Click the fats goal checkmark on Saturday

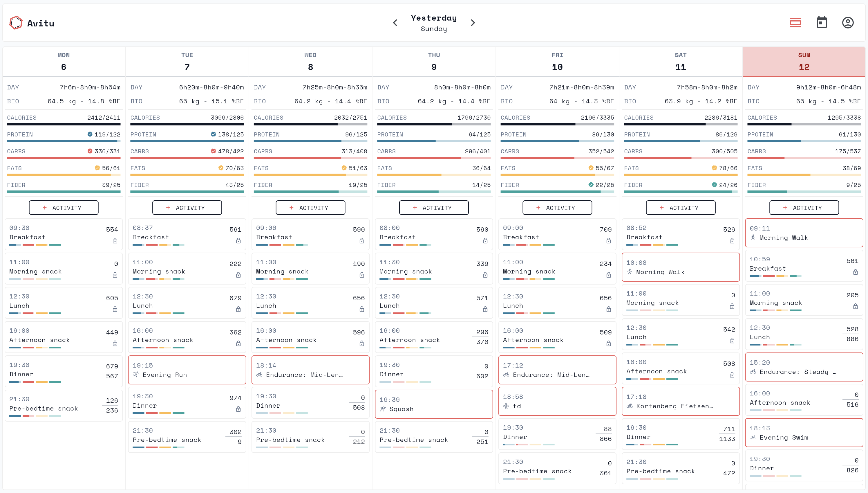point(715,168)
